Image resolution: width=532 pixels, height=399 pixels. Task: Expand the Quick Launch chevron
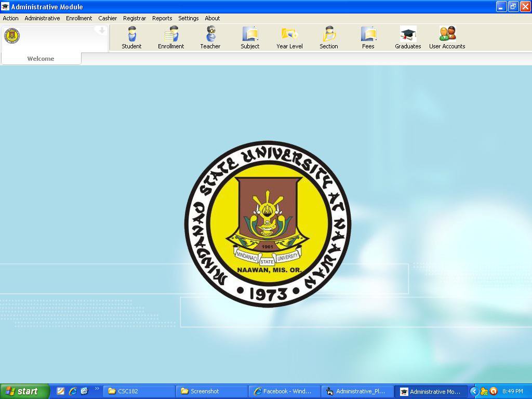[97, 389]
